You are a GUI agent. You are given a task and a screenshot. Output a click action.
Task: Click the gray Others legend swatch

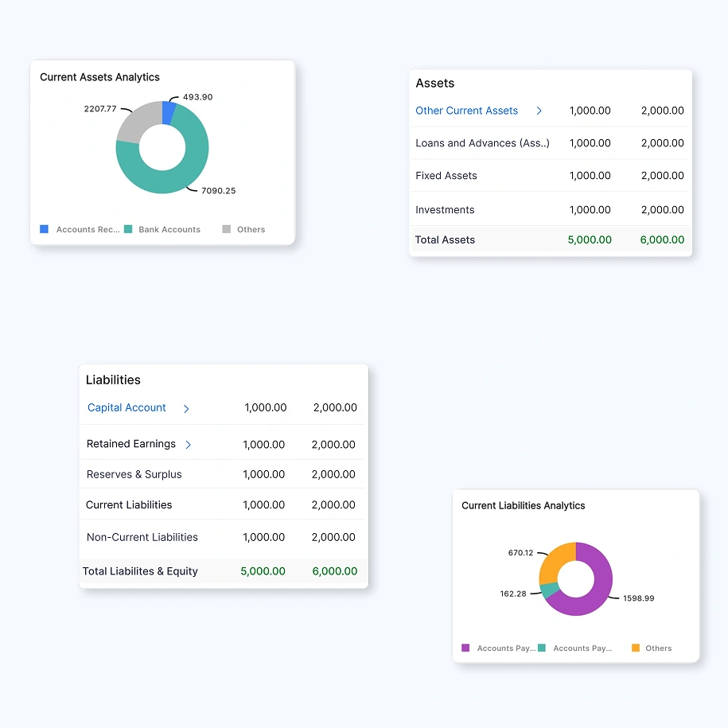coord(227,229)
